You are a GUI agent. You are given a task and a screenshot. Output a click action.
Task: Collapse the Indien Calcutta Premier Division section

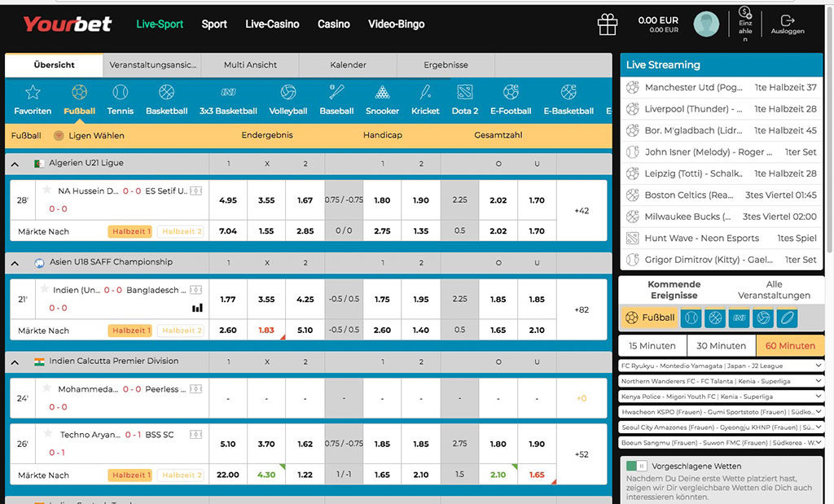click(15, 362)
